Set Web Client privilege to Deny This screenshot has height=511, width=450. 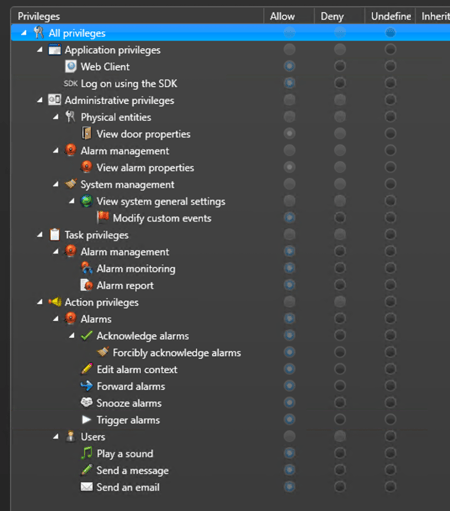(x=340, y=66)
